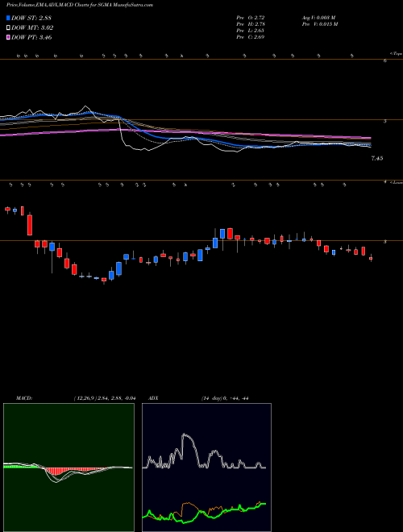Select the 'DOW ST: 2.88' legend label
Image resolution: width=403 pixels, height=532 pixels.
(x=31, y=18)
